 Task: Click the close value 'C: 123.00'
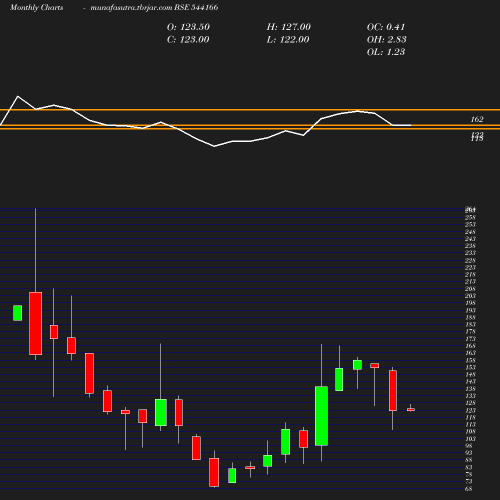click(188, 40)
